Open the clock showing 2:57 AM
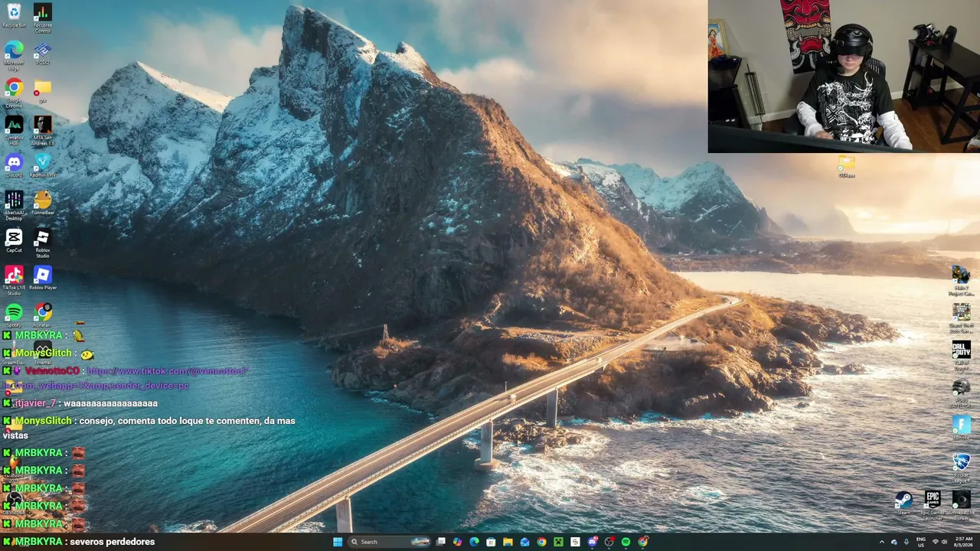Screen dimensions: 980x551 click(964, 542)
